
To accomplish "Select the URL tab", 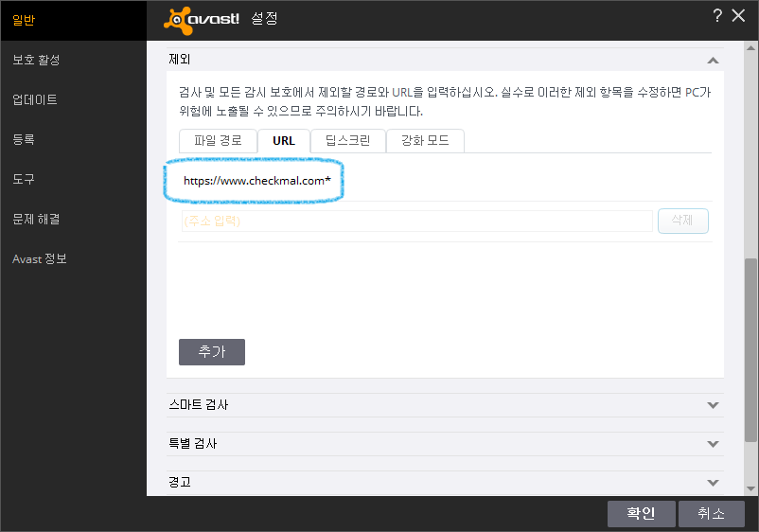I will [284, 141].
